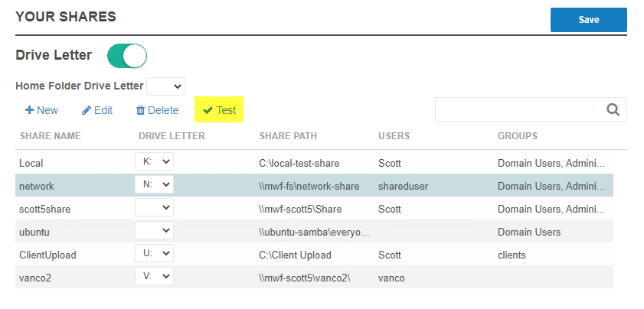Open vanco2 drive letter dropdown
Image resolution: width=644 pixels, height=309 pixels.
coord(154,276)
